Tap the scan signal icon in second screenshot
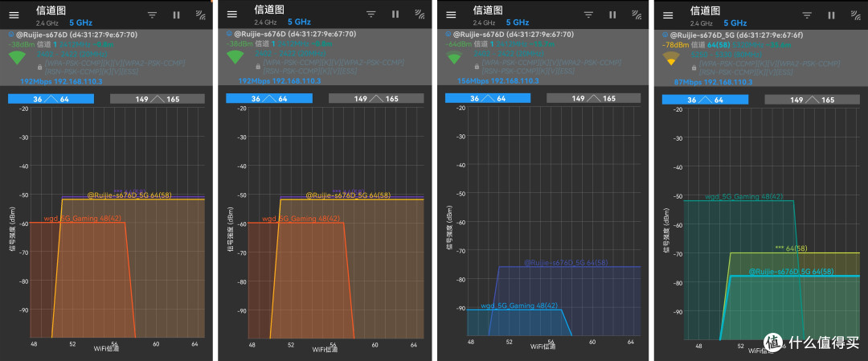 [x=420, y=14]
